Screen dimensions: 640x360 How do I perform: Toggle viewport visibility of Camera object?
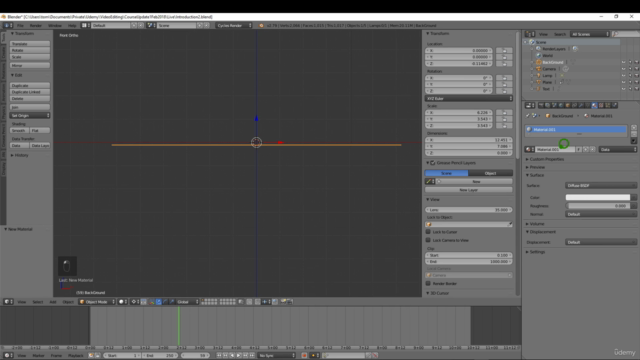click(x=623, y=69)
